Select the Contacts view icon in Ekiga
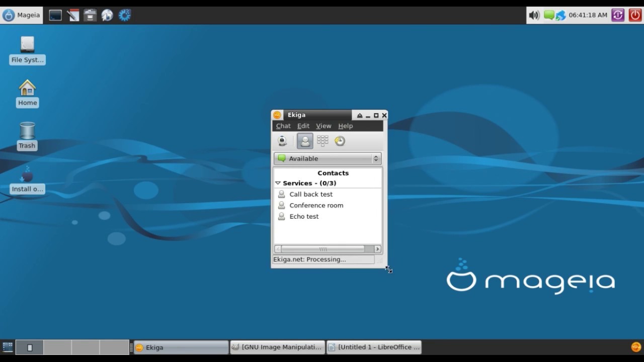 coord(305,141)
